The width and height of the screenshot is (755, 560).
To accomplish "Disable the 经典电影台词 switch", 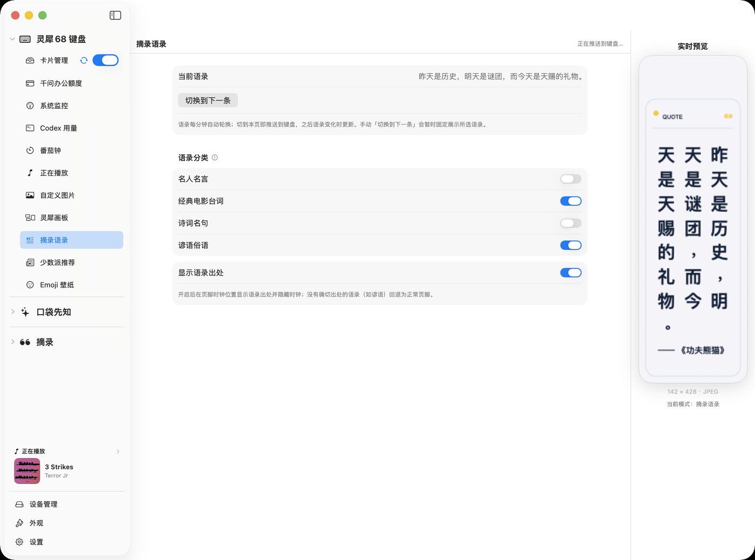I will point(571,201).
